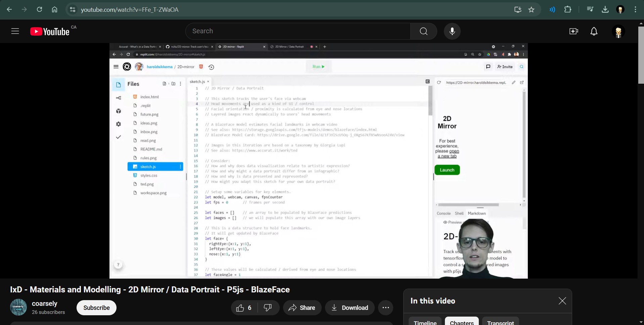View site information in address bar
The width and height of the screenshot is (644, 325).
click(x=73, y=10)
